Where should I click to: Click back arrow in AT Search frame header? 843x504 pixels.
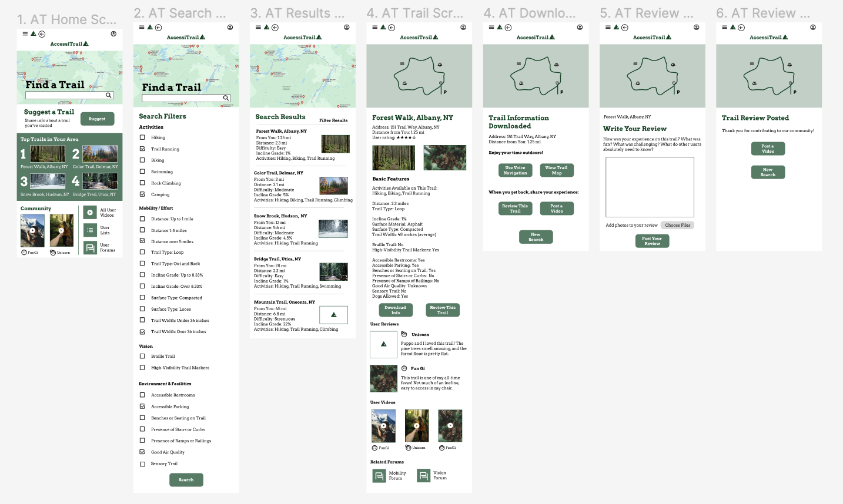pos(158,28)
